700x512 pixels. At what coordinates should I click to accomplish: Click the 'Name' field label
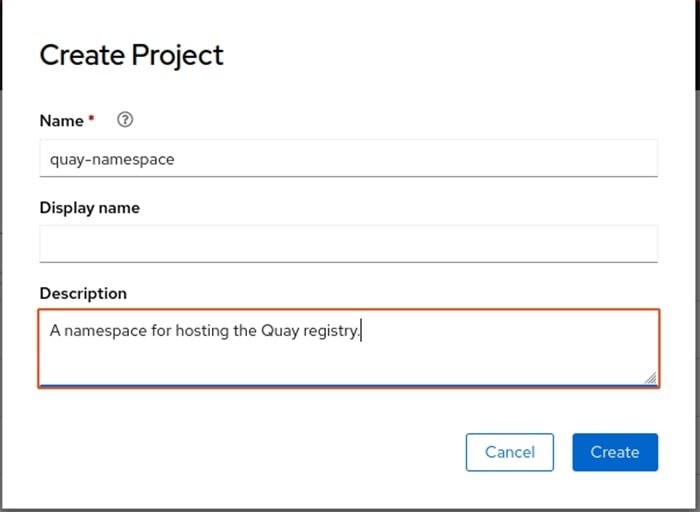point(61,120)
